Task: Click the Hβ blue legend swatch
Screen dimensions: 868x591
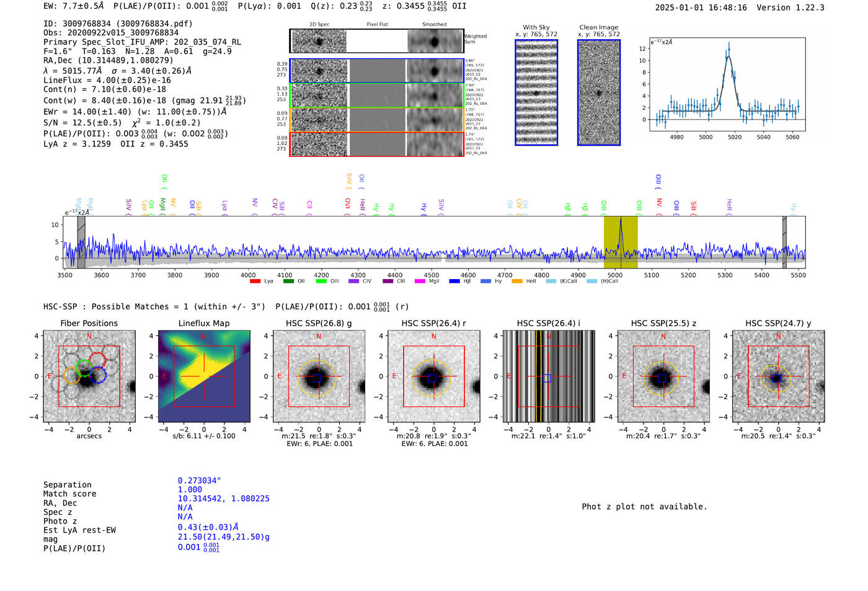Action: (x=454, y=282)
